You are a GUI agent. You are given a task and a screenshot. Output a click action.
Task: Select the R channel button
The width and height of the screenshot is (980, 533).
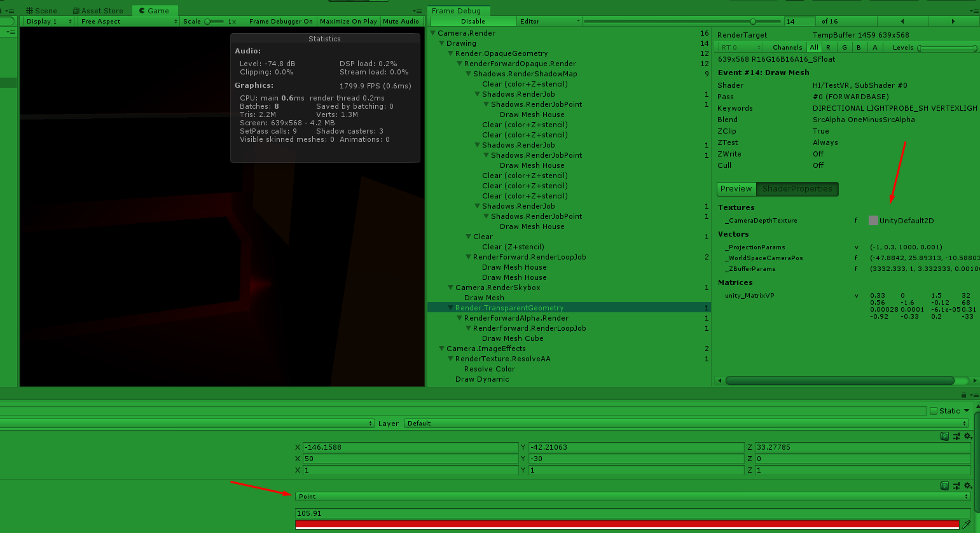coord(828,47)
